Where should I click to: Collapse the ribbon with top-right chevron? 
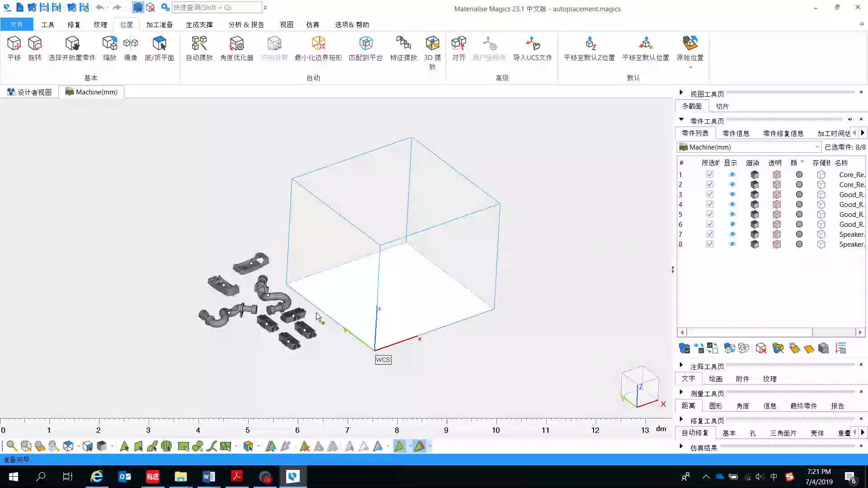click(x=862, y=24)
